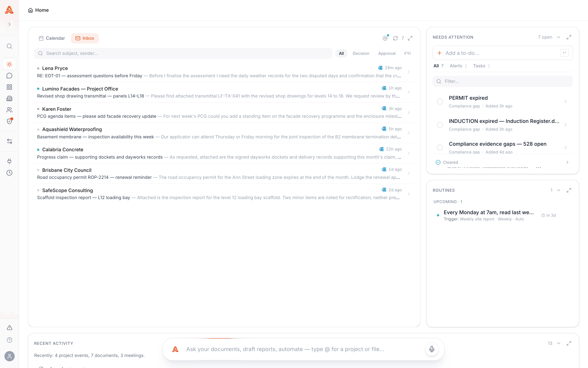Open the transfer arrows icon in sidebar

point(10,141)
